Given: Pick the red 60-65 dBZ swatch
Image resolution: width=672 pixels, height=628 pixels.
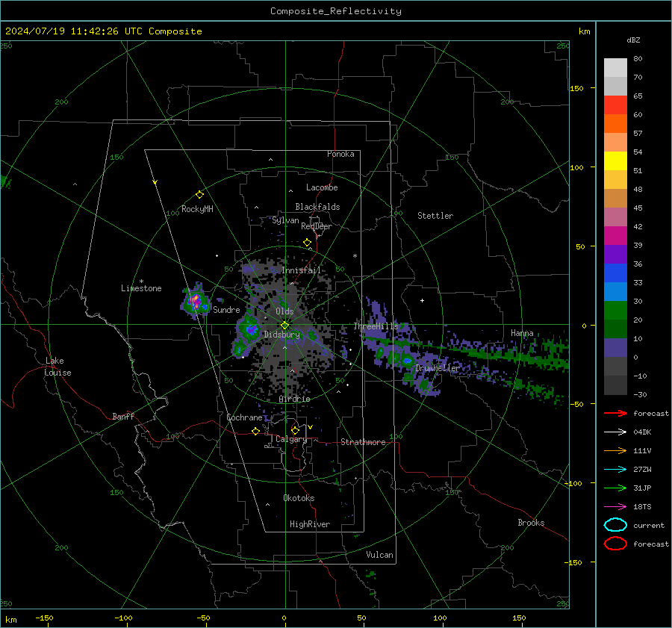Looking at the screenshot, I should tap(615, 105).
